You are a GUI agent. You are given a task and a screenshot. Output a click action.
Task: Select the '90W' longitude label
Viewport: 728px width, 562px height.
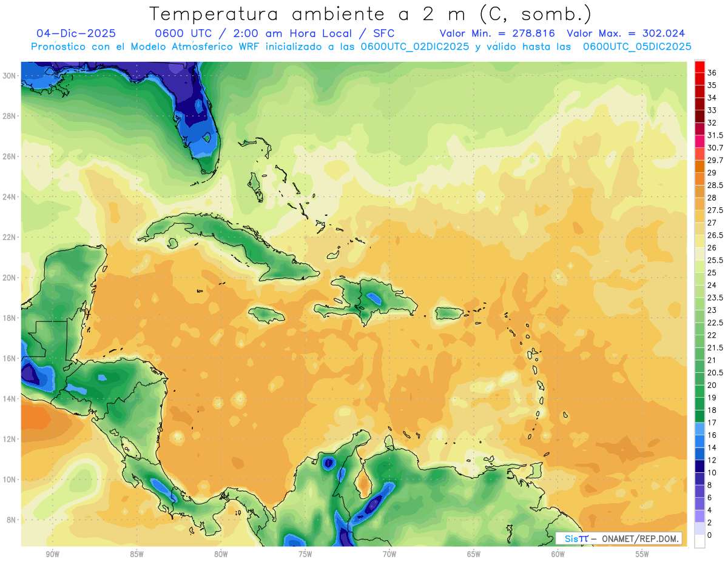click(52, 555)
